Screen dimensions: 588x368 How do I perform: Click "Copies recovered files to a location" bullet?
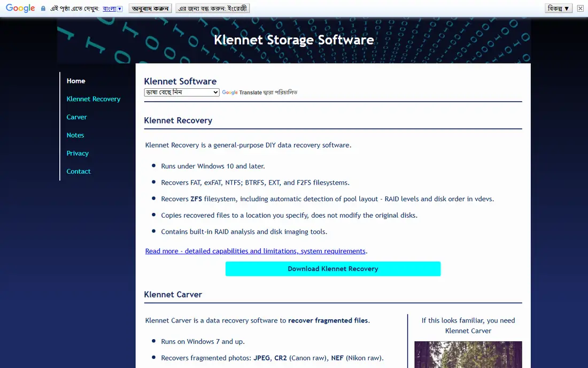[x=289, y=216]
